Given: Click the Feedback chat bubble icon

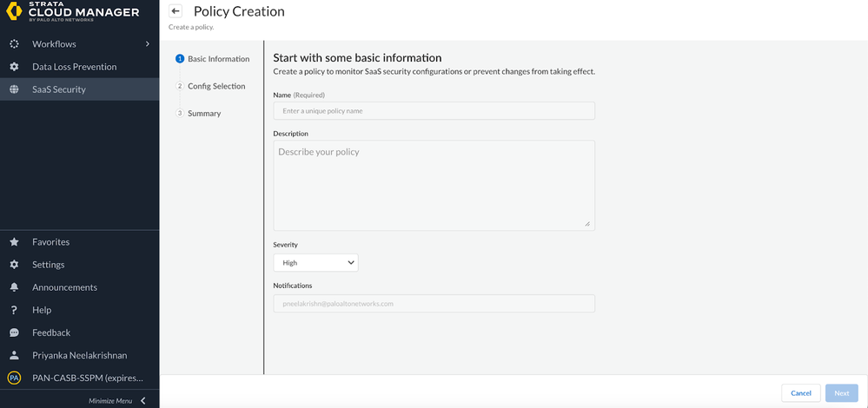Looking at the screenshot, I should [x=14, y=332].
